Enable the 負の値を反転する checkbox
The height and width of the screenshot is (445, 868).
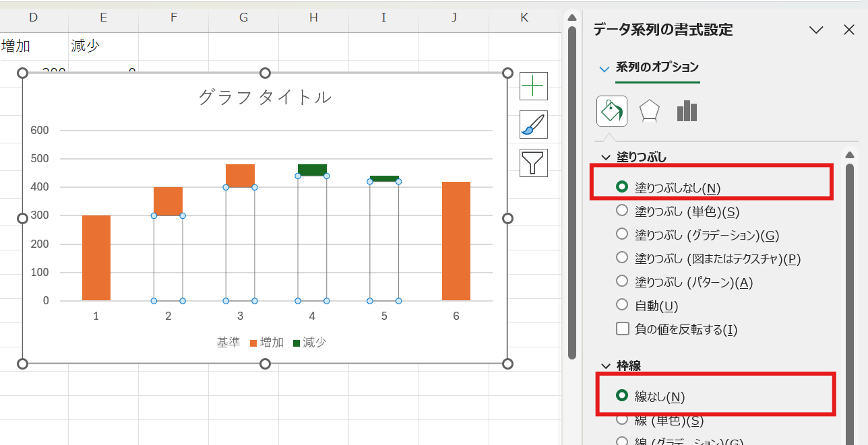[621, 329]
